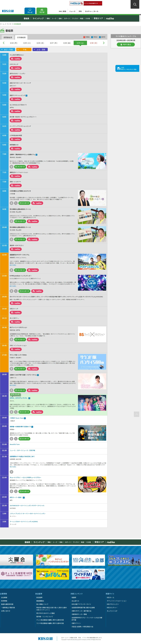The width and height of the screenshot is (141, 644).
Task: Expand 続きを読む for K-PRO program
Action: click(x=13, y=286)
